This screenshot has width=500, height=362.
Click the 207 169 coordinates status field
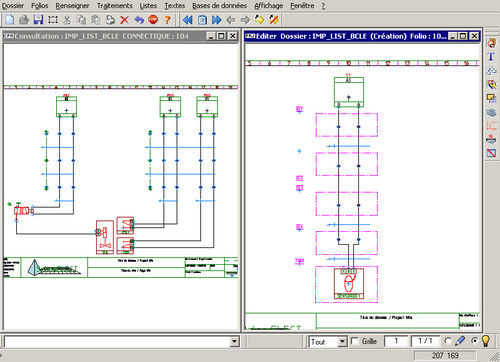coord(445,355)
